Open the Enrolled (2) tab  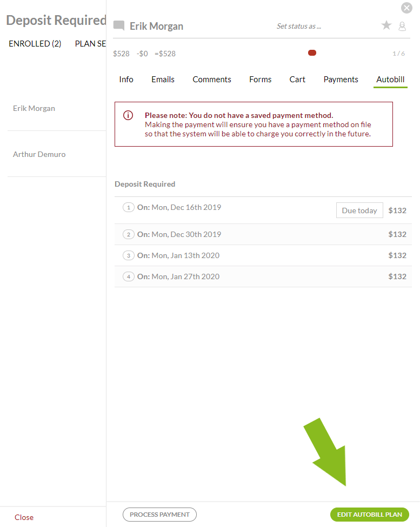pyautogui.click(x=35, y=44)
